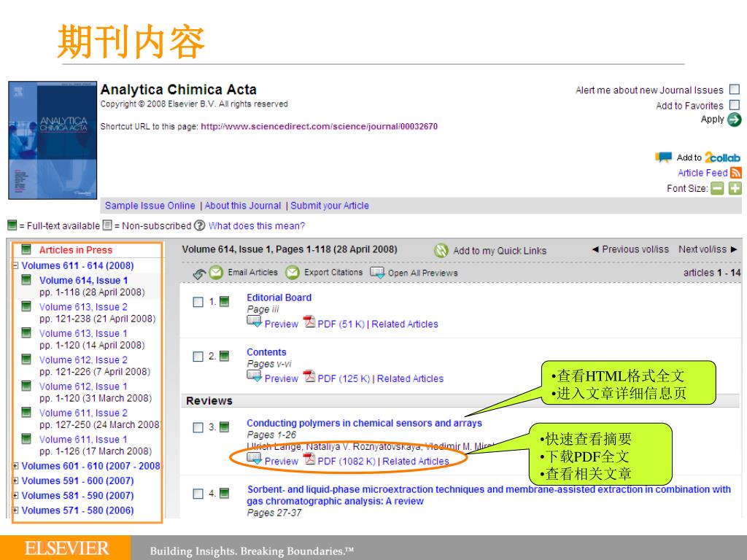
Task: Open the Sorbent- and liquid-phase microextraction article
Action: [x=489, y=495]
